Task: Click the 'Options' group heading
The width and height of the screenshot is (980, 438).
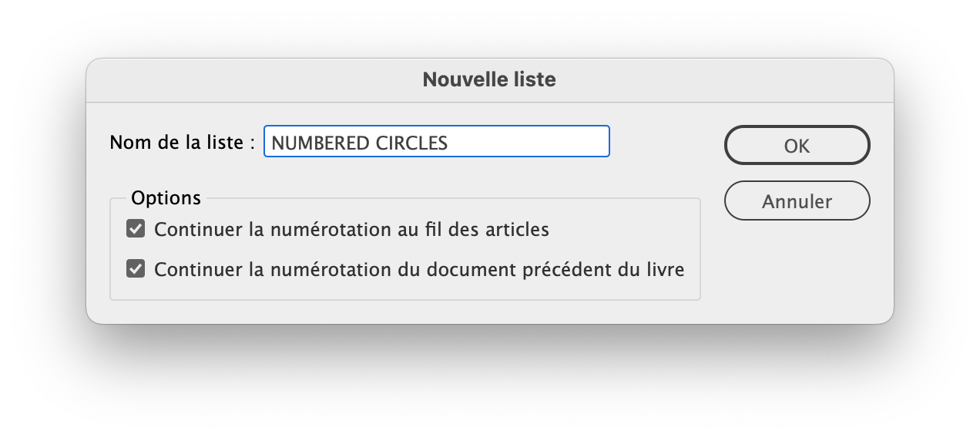Action: [166, 198]
